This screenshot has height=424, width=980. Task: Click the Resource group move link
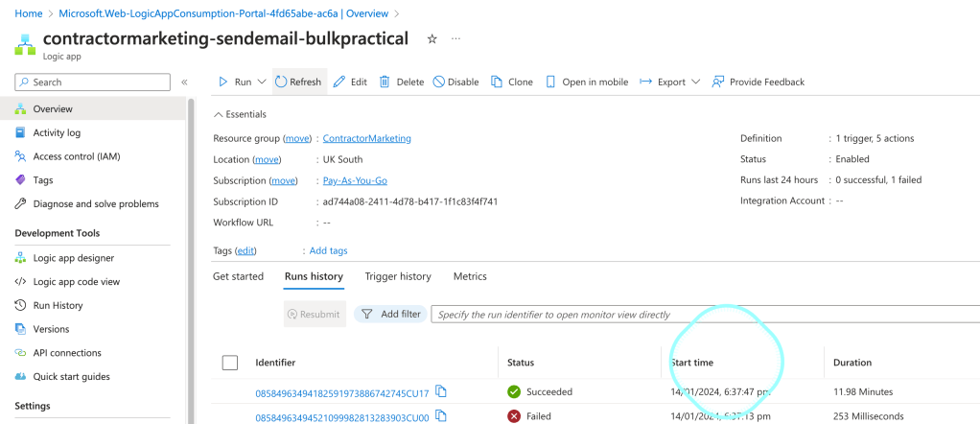click(297, 138)
